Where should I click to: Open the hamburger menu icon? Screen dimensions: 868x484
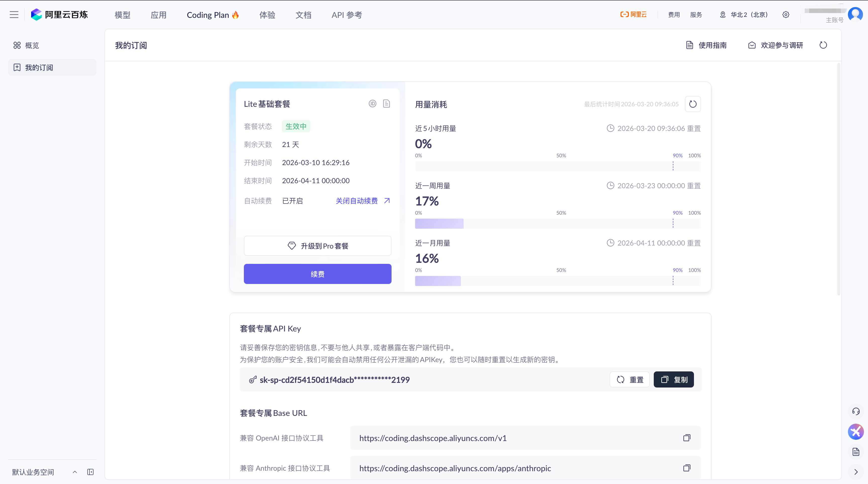pos(14,15)
